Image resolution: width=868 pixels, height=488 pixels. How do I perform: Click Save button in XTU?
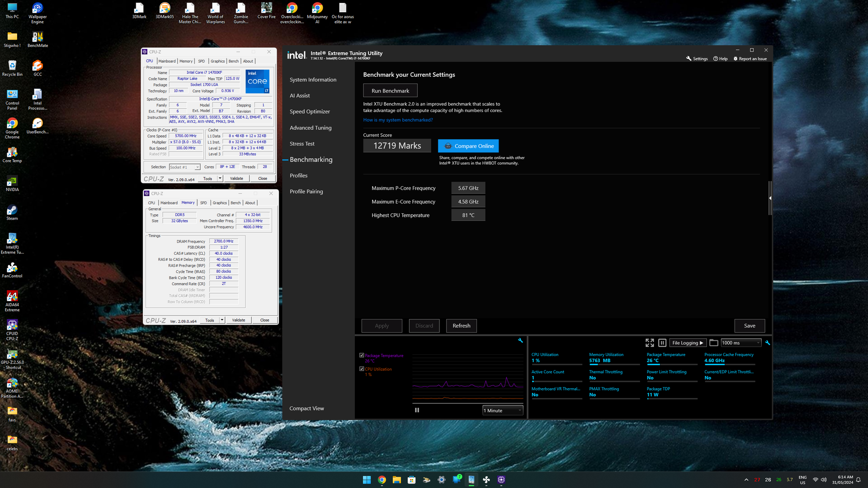tap(750, 326)
